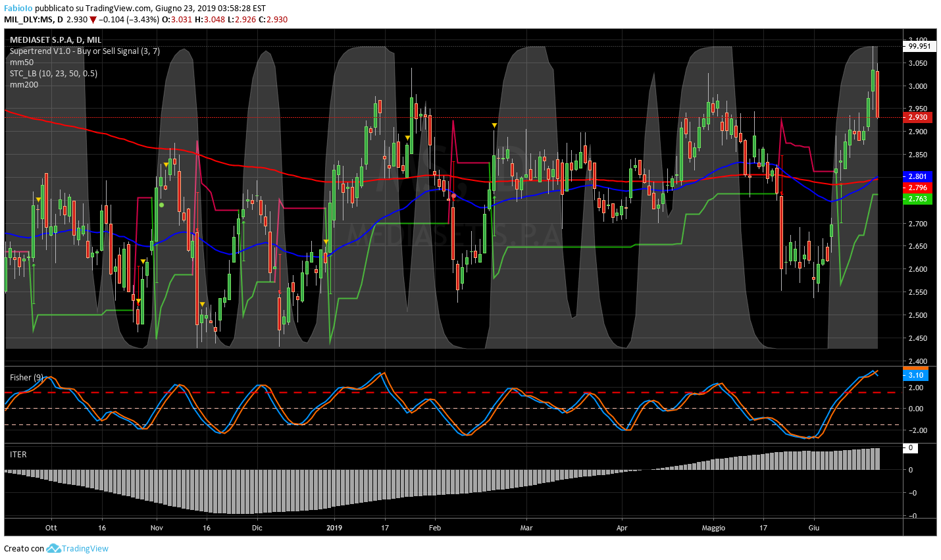Click the 2.400 price axis label

tap(917, 361)
